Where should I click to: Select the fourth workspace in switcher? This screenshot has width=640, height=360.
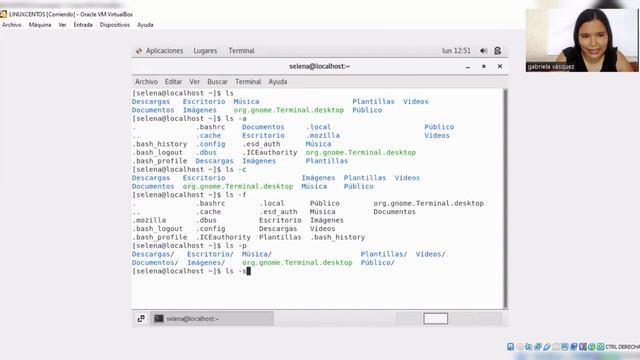[489, 318]
